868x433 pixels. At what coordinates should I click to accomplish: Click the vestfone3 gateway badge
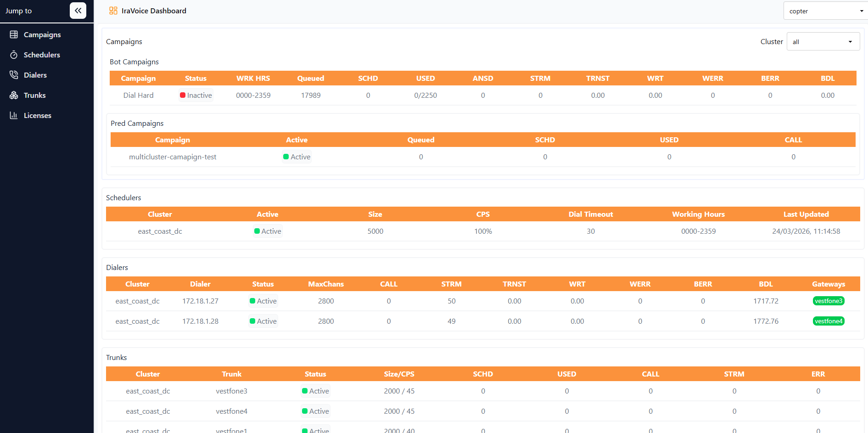coord(829,301)
